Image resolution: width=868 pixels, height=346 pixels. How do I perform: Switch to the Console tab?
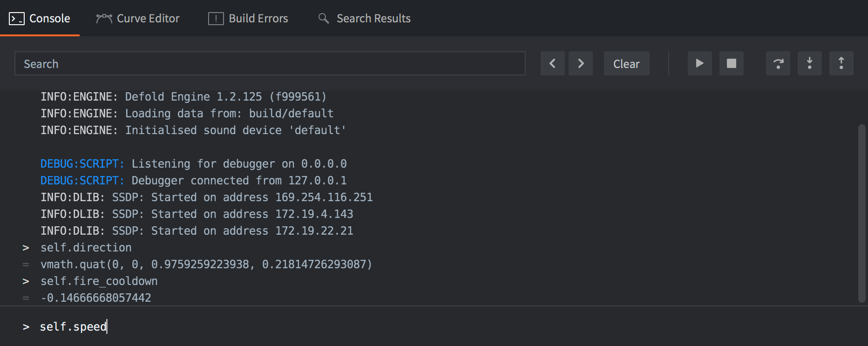coord(40,19)
